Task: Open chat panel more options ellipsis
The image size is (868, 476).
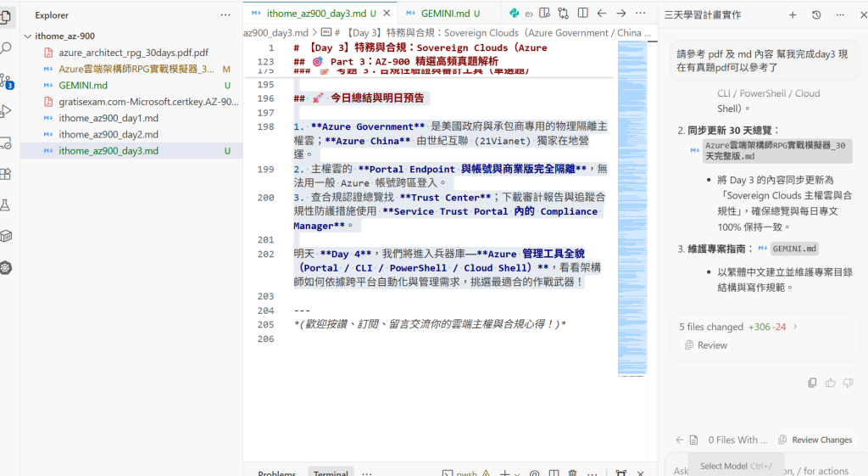Action: click(x=840, y=15)
